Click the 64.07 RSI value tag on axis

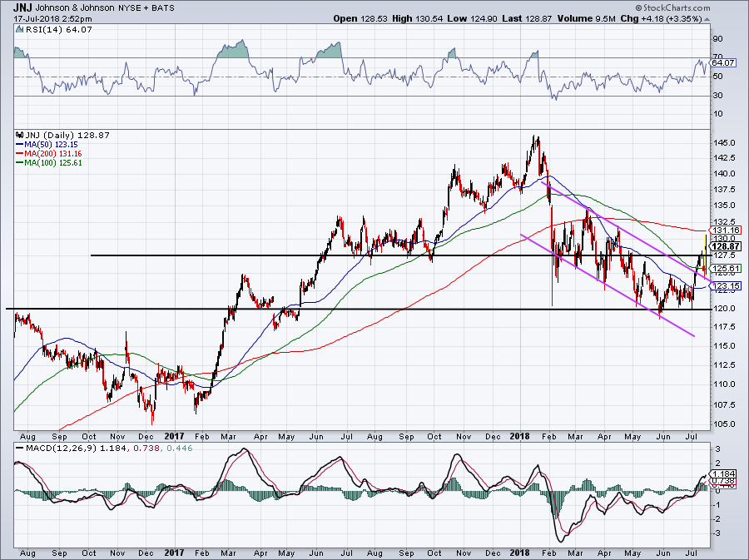723,62
